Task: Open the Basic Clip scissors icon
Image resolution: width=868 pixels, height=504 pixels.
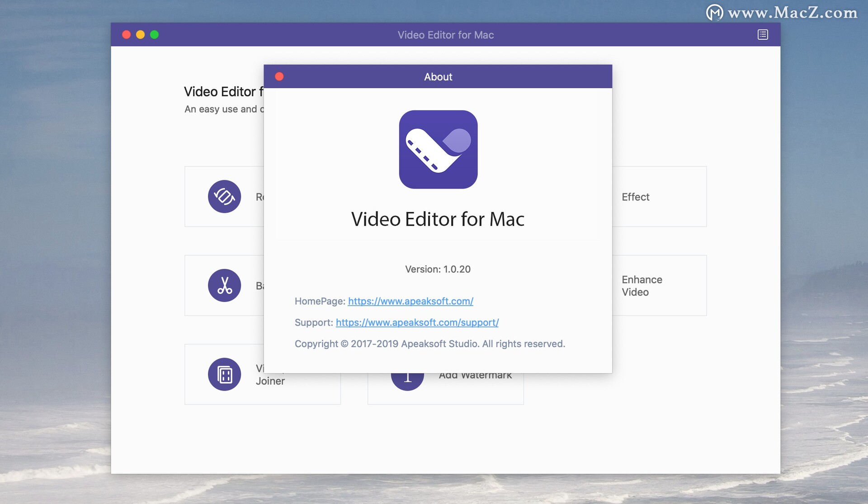Action: (224, 286)
